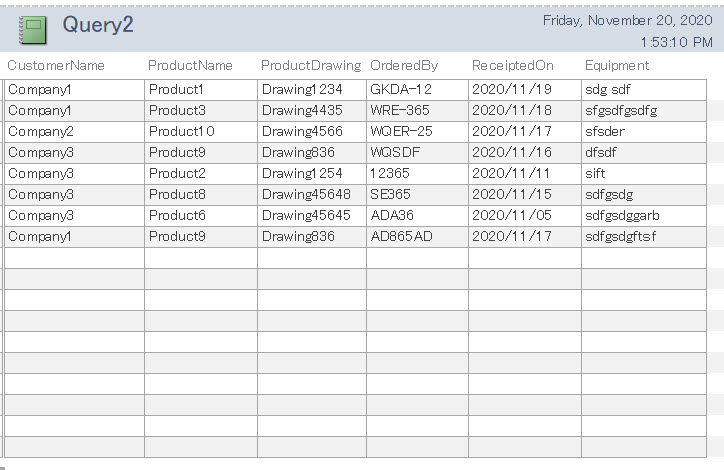Click the ReceiptedOn column header

512,65
